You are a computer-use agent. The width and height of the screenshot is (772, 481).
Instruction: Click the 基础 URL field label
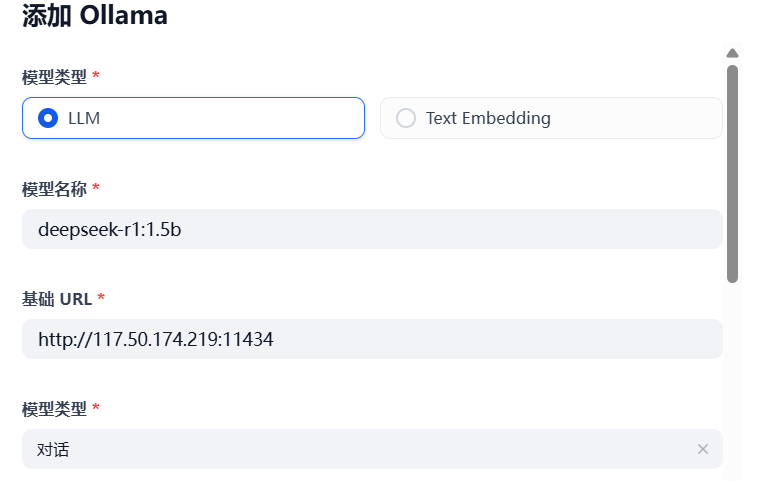[57, 298]
